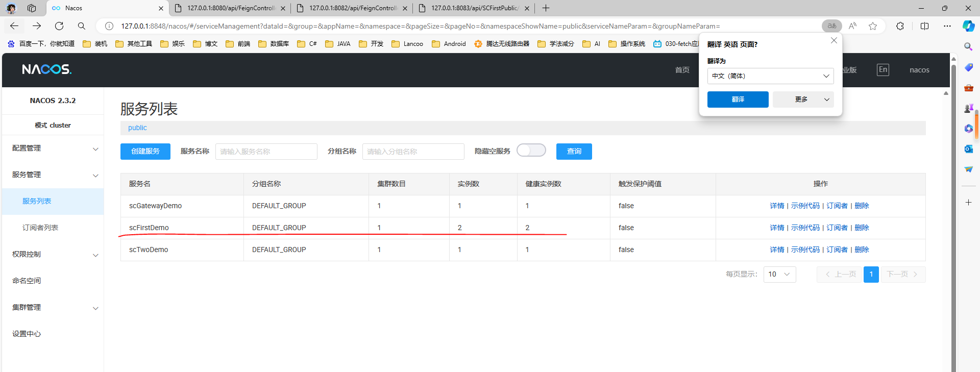Viewport: 980px width, 372px height.
Task: Click 详情 for scTwoDemo
Action: [777, 250]
